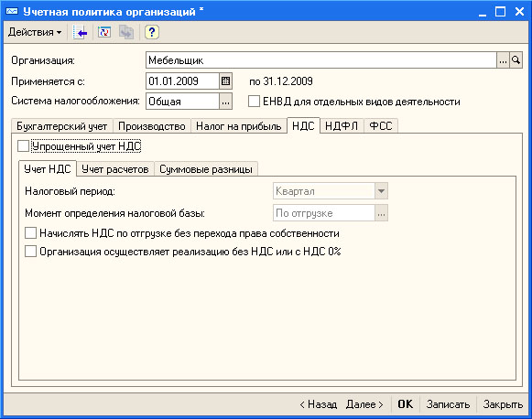Switch to the НДФЛ tab
Image resolution: width=532 pixels, height=419 pixels.
pos(342,126)
